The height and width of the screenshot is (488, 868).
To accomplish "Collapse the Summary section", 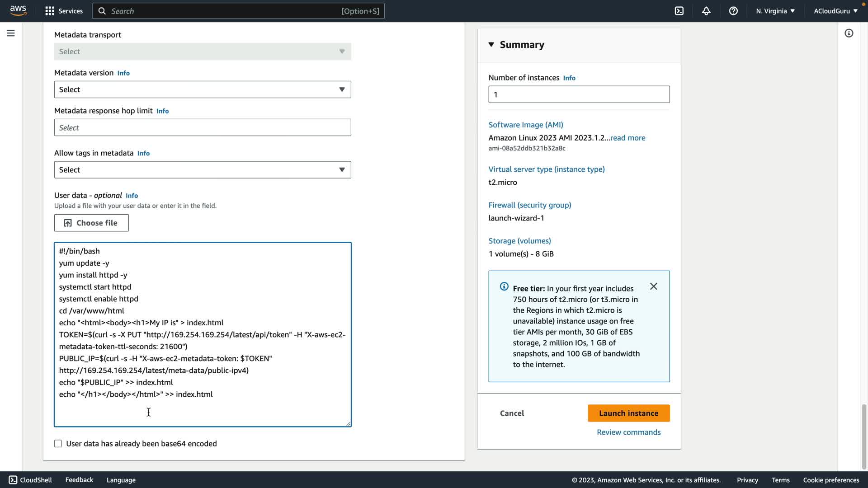I will pyautogui.click(x=491, y=44).
